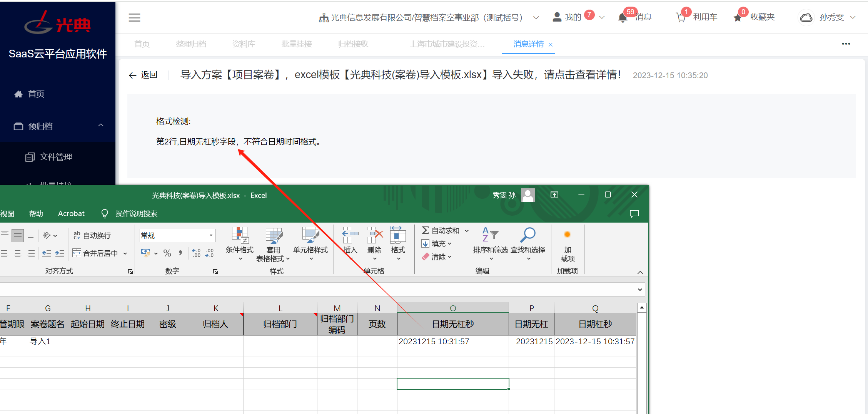Click the organization tree icon in header
The image size is (868, 414).
324,18
